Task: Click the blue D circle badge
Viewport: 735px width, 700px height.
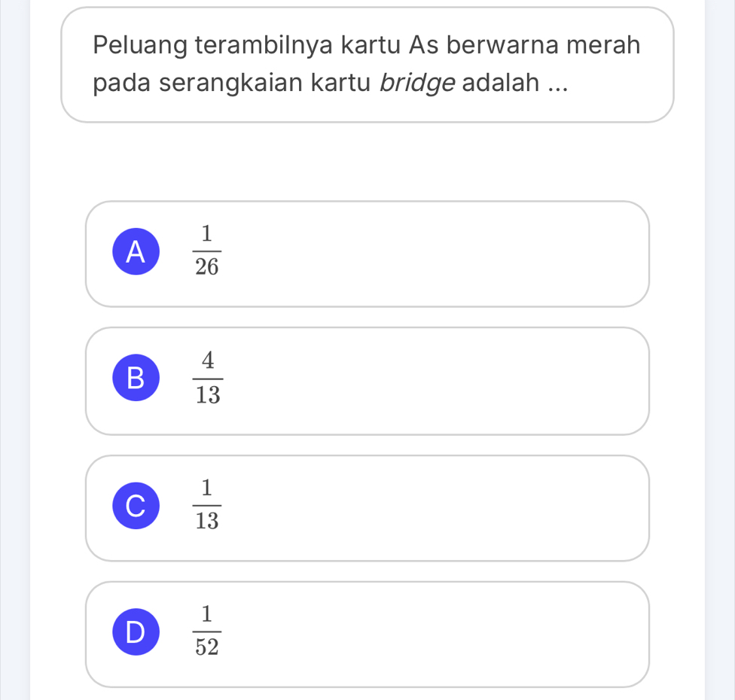Action: tap(136, 632)
